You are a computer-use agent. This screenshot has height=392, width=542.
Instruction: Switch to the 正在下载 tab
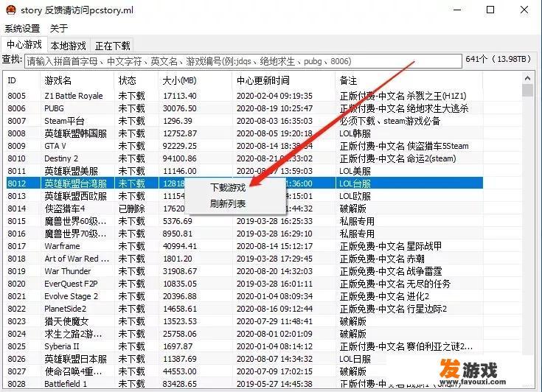pos(112,46)
